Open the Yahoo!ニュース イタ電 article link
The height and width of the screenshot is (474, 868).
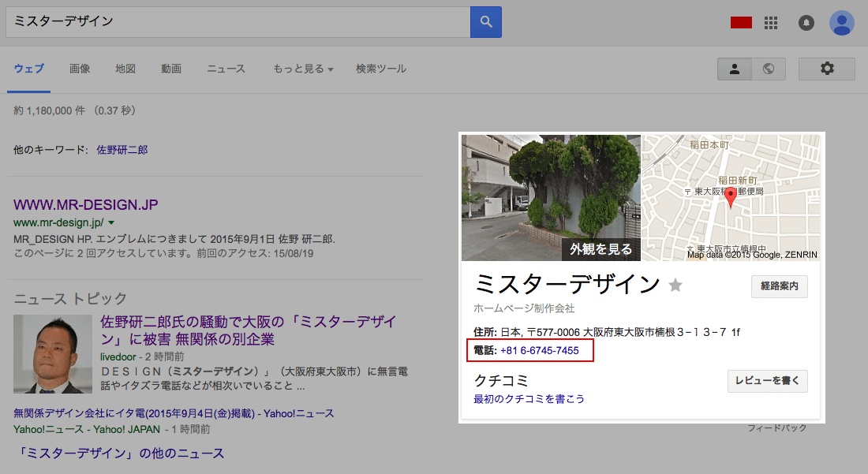(174, 413)
